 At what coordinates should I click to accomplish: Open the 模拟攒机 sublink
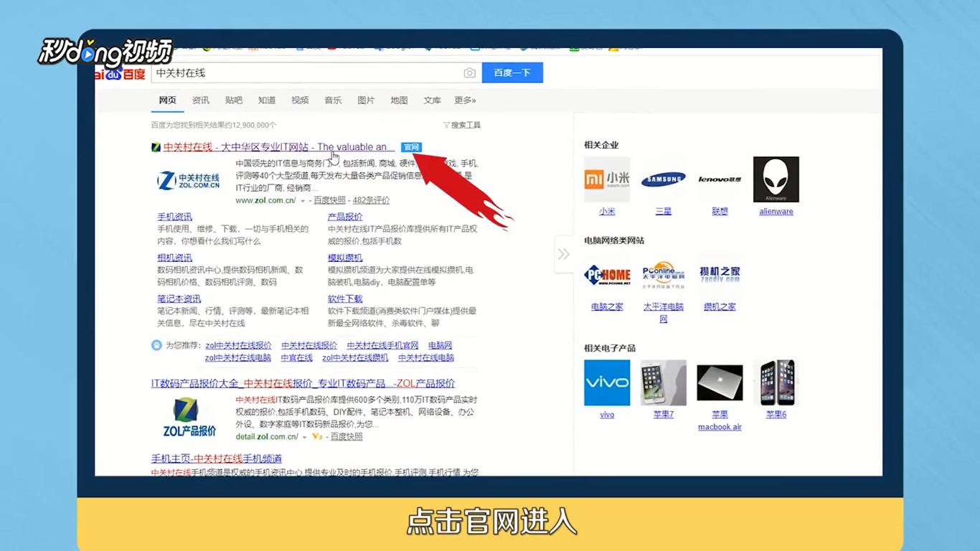(x=345, y=258)
